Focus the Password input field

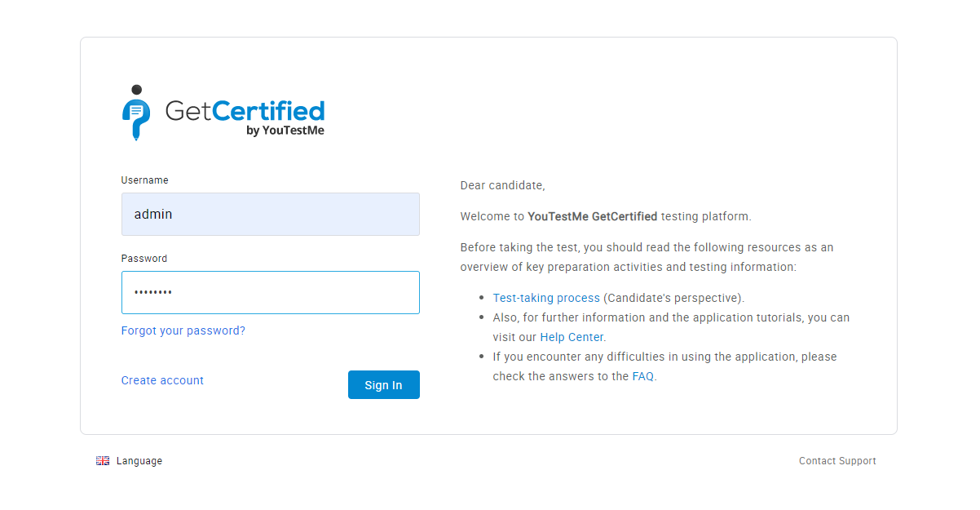click(x=270, y=293)
